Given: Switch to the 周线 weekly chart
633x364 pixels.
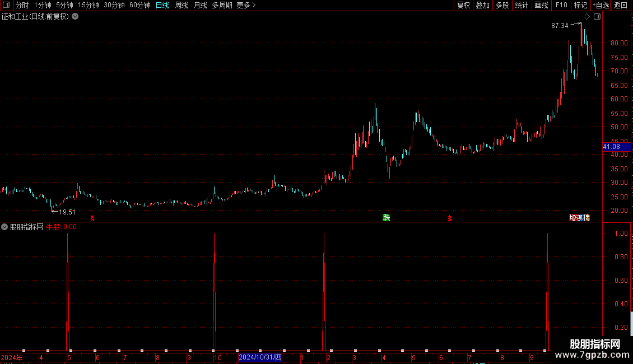Looking at the screenshot, I should point(181,5).
